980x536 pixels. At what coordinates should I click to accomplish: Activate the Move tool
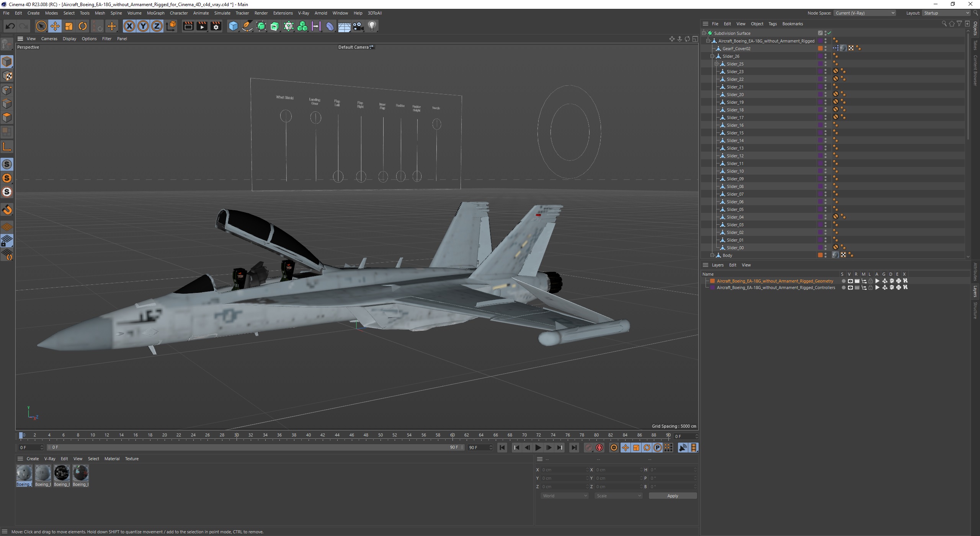point(55,26)
